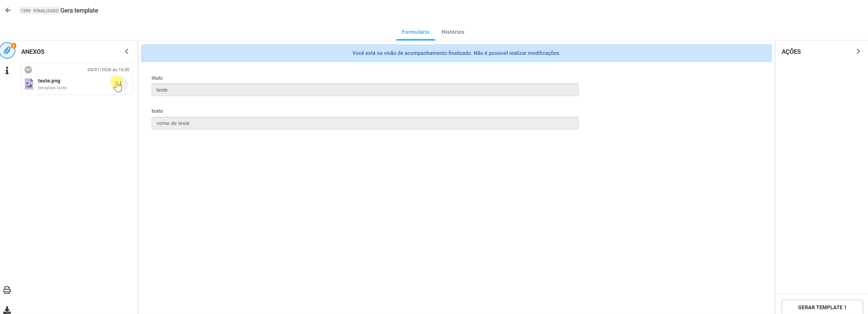
Task: Click the back arrow icon
Action: click(x=8, y=10)
